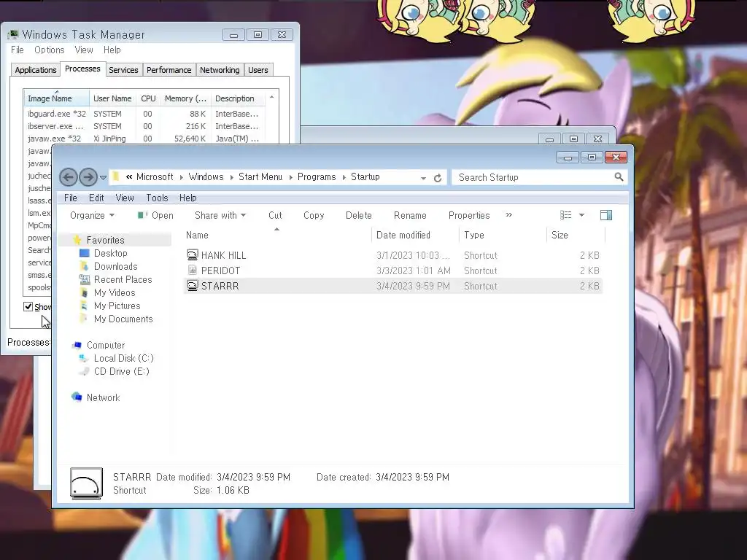
Task: Open My Videos in navigation pane
Action: click(115, 292)
